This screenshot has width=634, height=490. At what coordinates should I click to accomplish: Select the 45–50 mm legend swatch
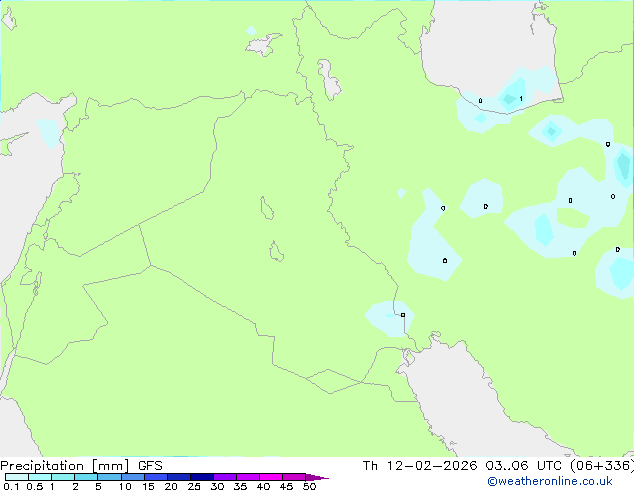coord(294,477)
